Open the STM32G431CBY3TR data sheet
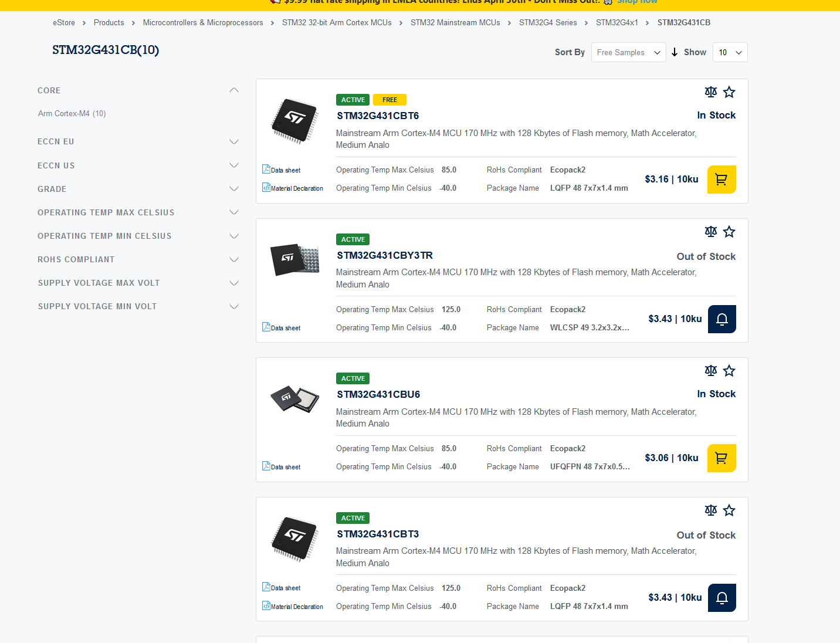Viewport: 840px width, 643px height. (282, 327)
